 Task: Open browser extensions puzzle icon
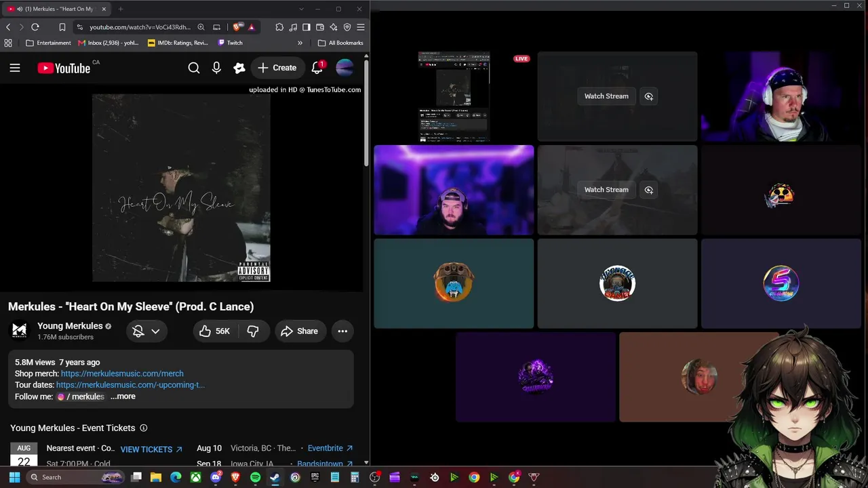[x=279, y=27]
